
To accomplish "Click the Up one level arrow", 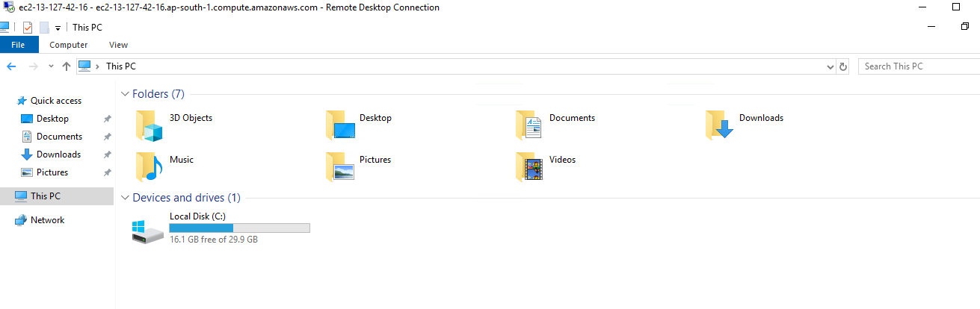I will (x=67, y=66).
